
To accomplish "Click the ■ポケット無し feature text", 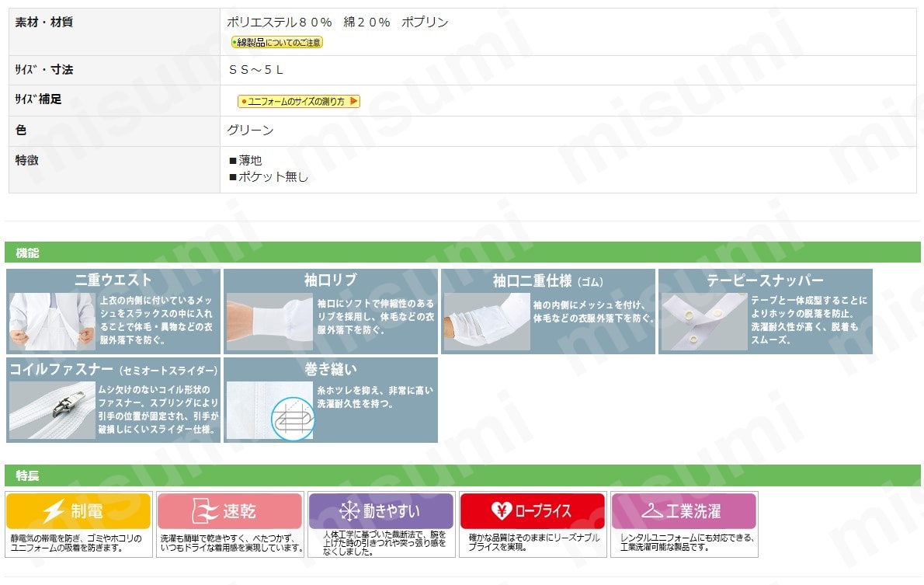I will (269, 176).
